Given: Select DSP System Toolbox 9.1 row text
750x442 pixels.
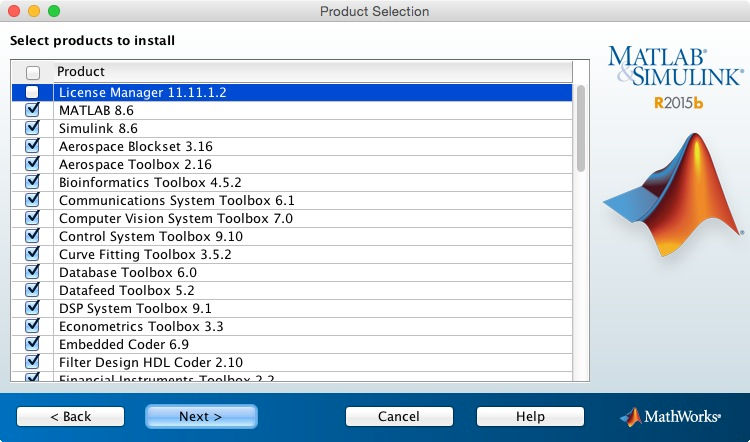Looking at the screenshot, I should pyautogui.click(x=135, y=309).
